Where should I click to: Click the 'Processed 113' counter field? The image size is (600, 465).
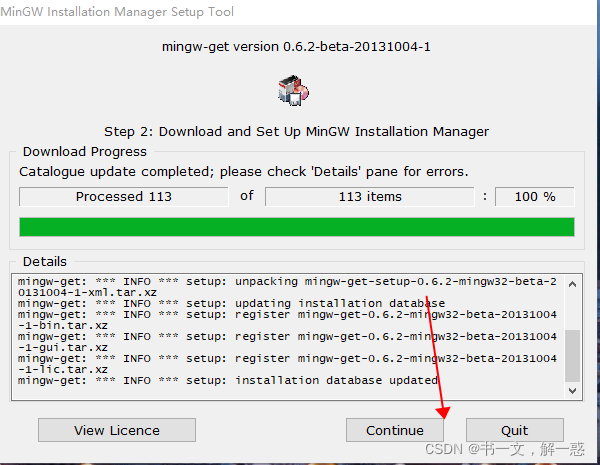(124, 197)
